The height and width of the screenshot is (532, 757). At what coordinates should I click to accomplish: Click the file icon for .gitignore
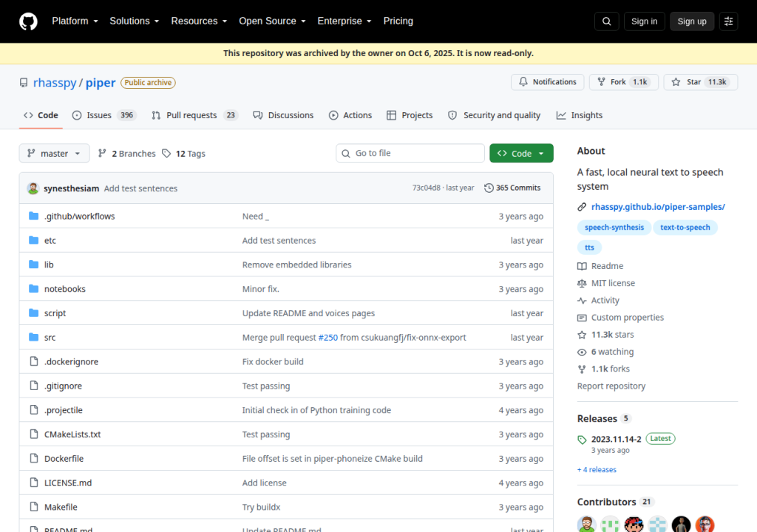(x=34, y=385)
